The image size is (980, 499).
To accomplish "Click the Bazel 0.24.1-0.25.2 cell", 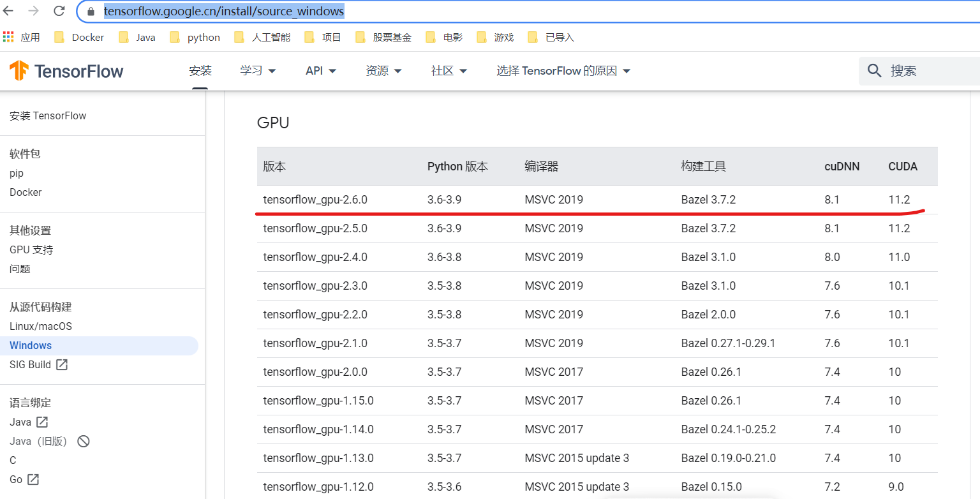I will [x=729, y=429].
